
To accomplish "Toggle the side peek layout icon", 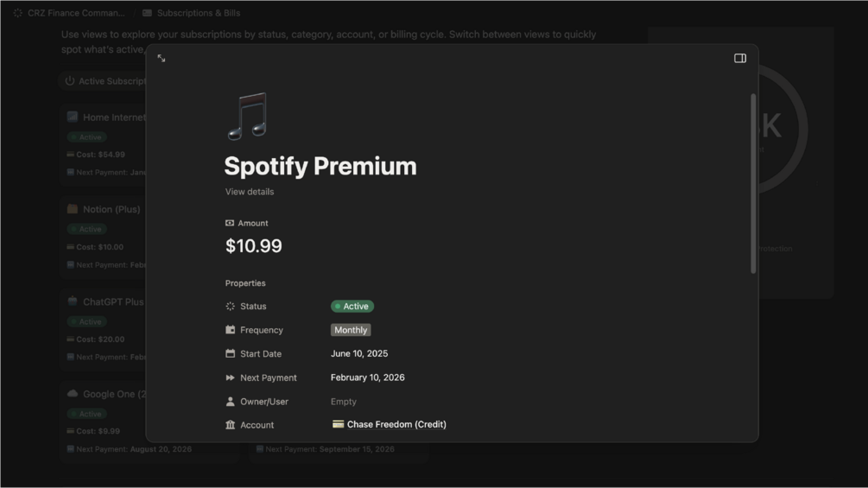I will tap(740, 59).
